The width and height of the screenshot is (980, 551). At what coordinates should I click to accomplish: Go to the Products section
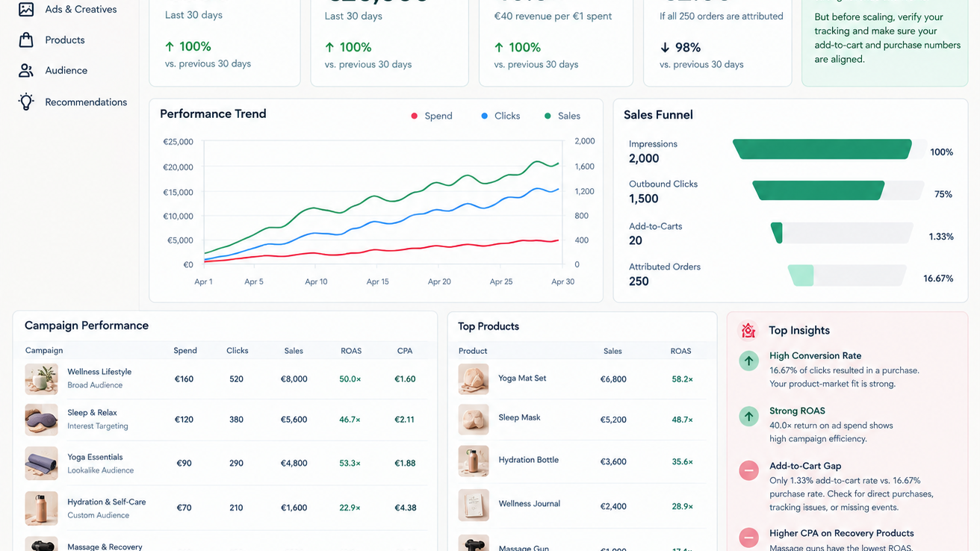point(65,40)
